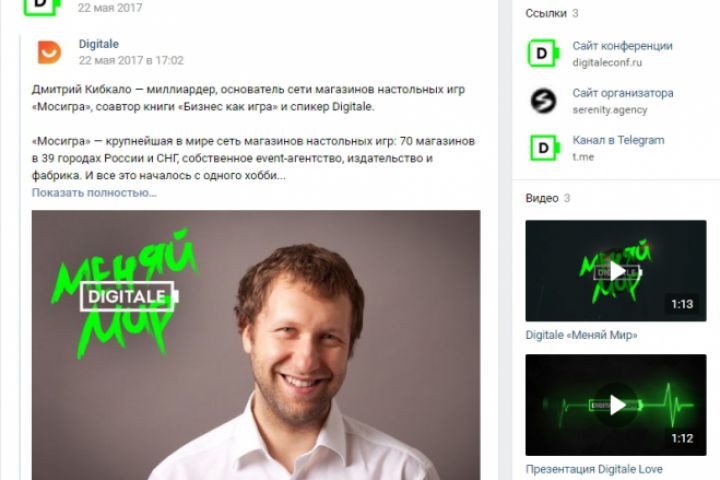Click the Digitale «Меняй Мир» video title
The width and height of the screenshot is (720, 480).
[581, 335]
